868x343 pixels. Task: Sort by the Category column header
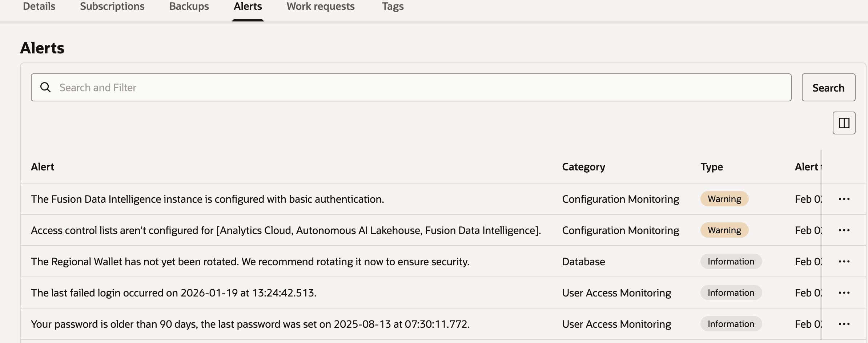[583, 167]
